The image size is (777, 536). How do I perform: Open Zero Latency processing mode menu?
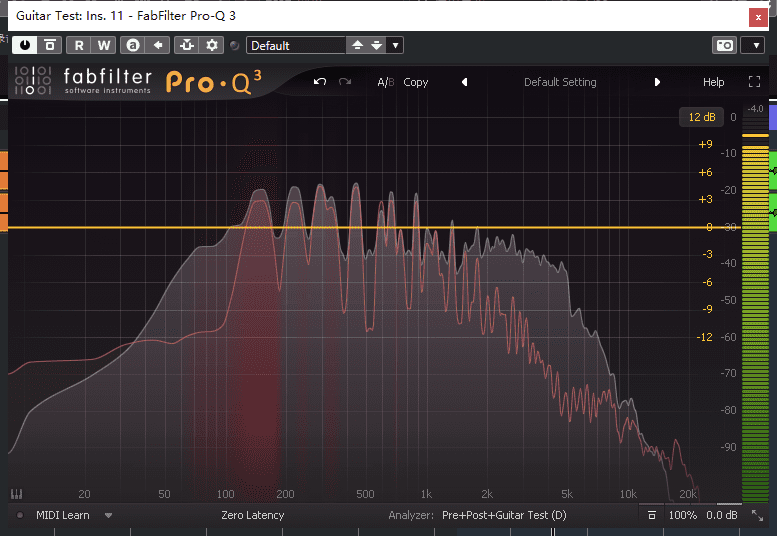pyautogui.click(x=253, y=515)
